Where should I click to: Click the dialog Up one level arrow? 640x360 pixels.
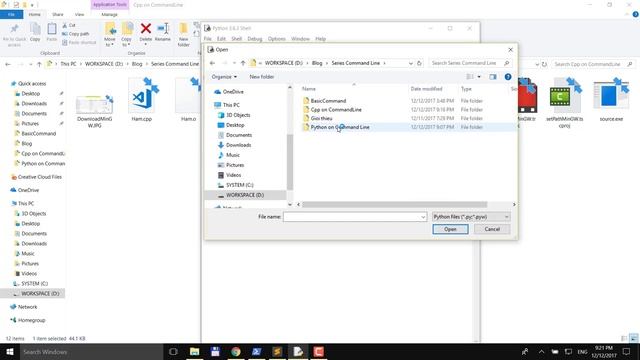coord(243,63)
